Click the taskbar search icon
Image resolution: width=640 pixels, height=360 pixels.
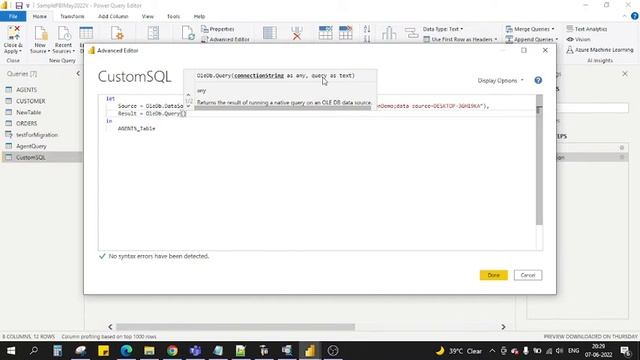[34, 351]
